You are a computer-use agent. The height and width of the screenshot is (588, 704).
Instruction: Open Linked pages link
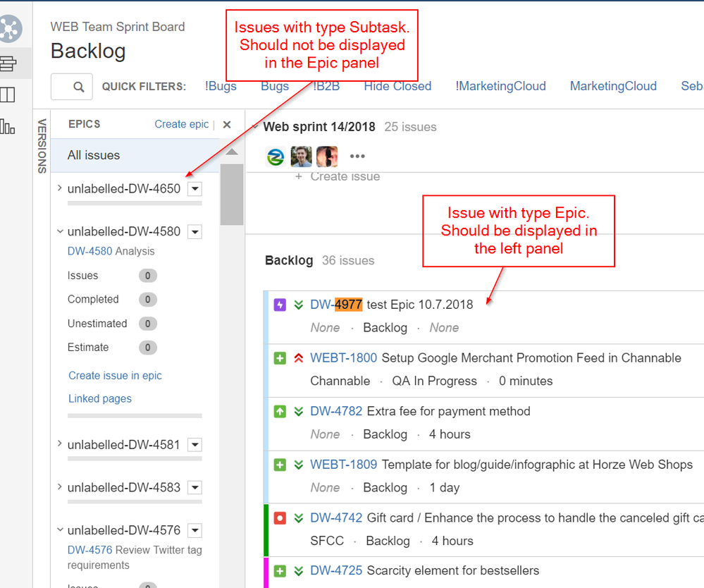coord(99,398)
